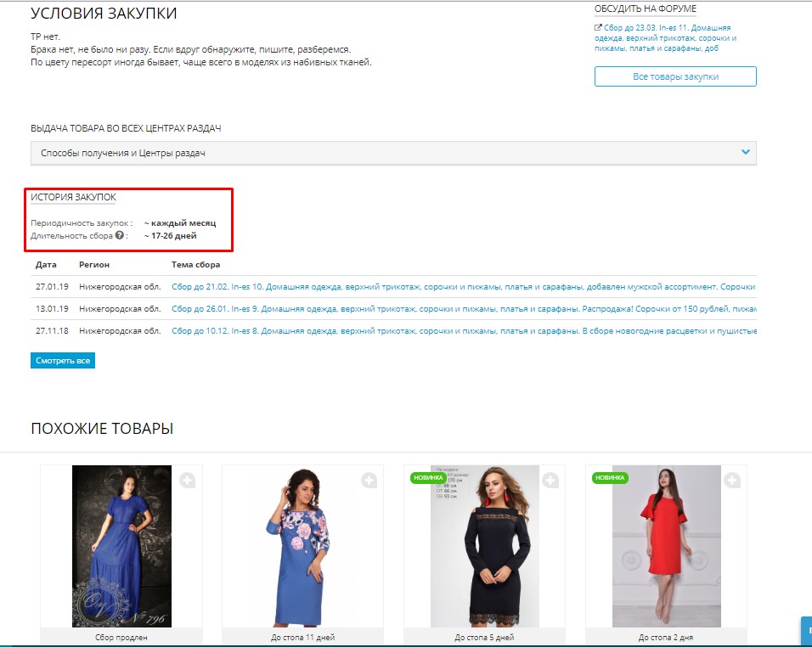Click the ИСТОРИЯ ЗАКУПОК heading
Viewport: 812px width, 647px height.
click(74, 197)
